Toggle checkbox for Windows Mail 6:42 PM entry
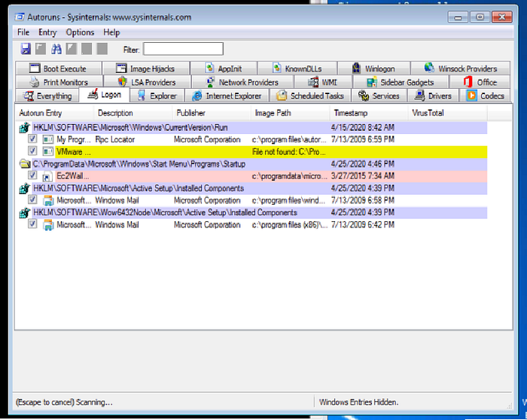The image size is (527, 420). (x=32, y=224)
